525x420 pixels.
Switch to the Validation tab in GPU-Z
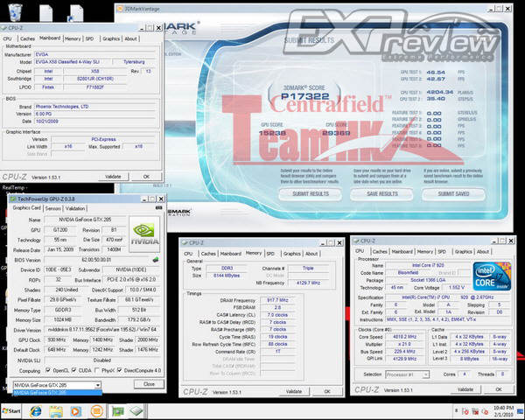coord(75,208)
